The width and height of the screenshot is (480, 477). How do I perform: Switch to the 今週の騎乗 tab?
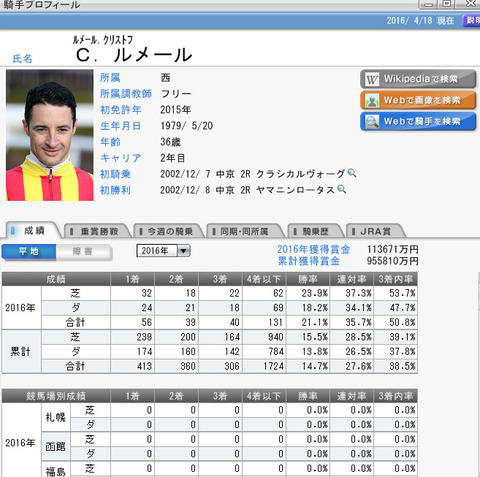click(x=168, y=231)
